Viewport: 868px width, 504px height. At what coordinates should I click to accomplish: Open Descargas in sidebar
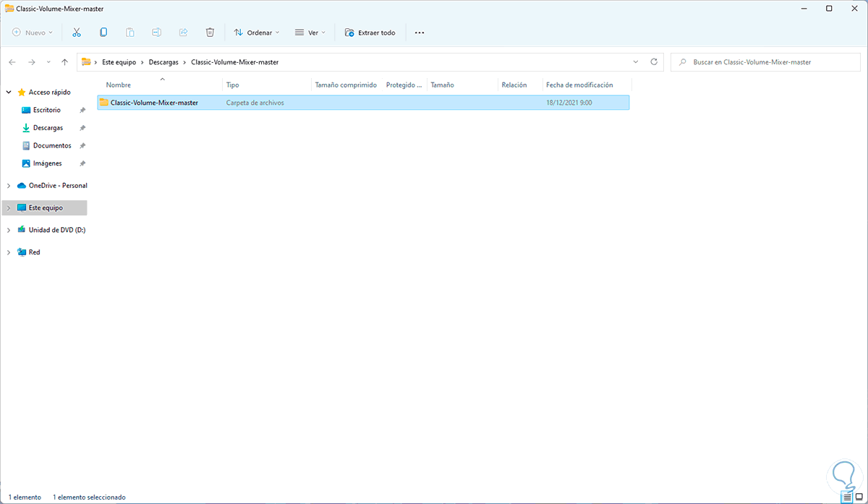[x=48, y=128]
